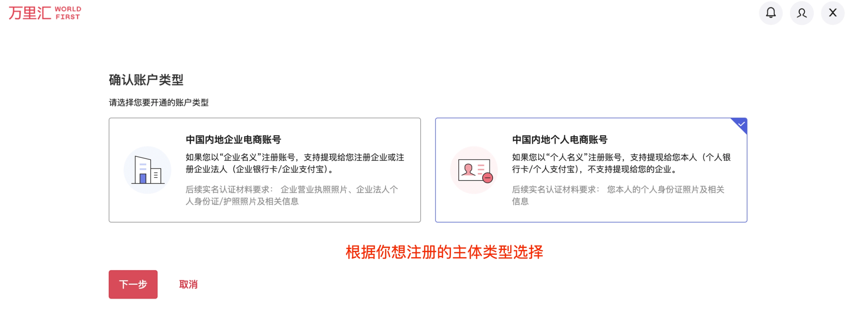Click the 确认账户类型 heading

tap(146, 80)
